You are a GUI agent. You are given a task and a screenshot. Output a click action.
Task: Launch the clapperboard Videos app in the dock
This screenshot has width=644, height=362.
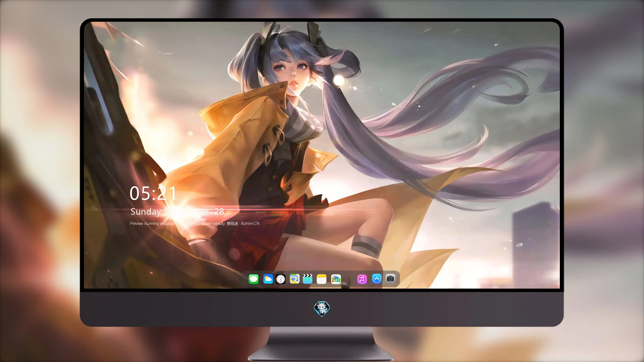tap(308, 279)
